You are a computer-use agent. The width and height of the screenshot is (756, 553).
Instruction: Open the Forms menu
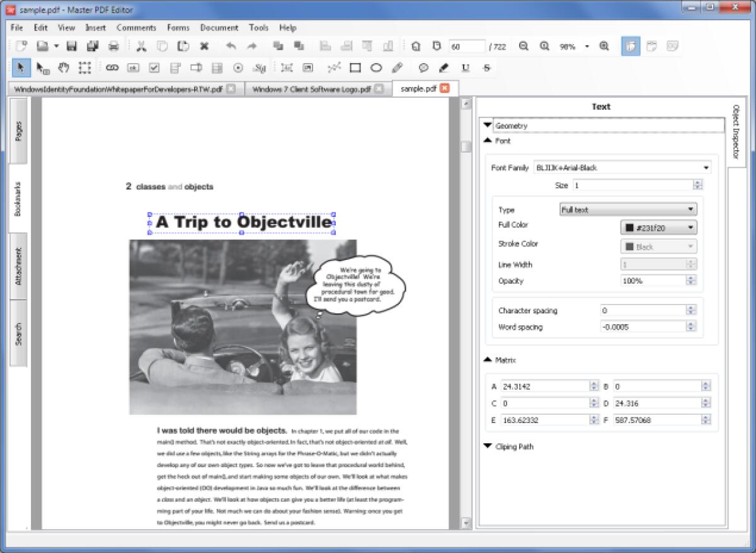coord(178,27)
